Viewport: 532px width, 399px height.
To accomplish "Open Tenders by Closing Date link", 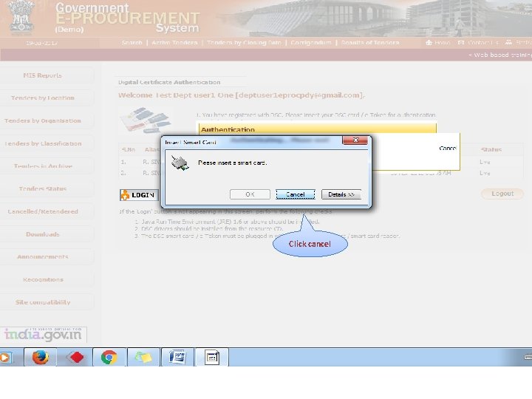I will point(244,43).
